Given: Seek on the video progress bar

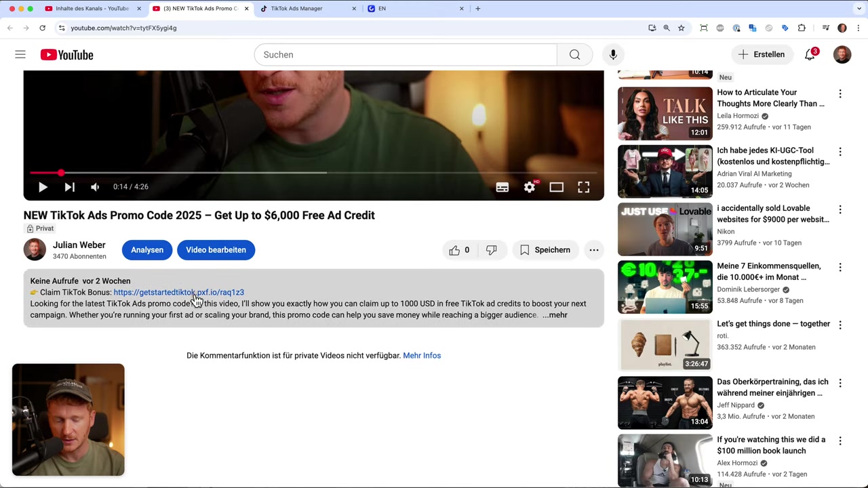Looking at the screenshot, I should 313,173.
